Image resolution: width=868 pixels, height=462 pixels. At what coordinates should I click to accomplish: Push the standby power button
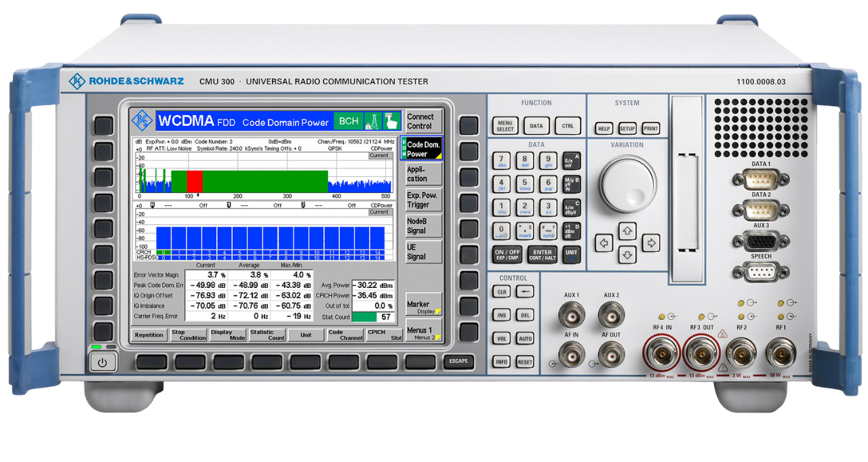pyautogui.click(x=102, y=362)
